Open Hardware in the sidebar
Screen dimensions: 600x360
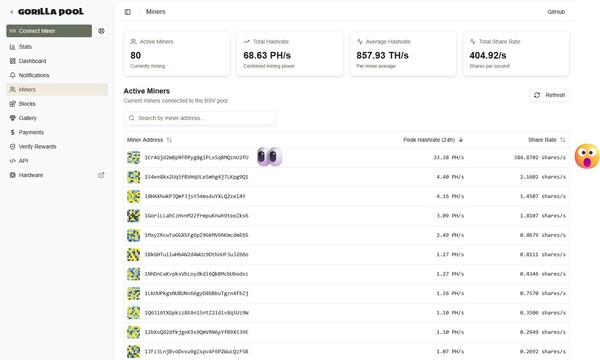point(57,175)
